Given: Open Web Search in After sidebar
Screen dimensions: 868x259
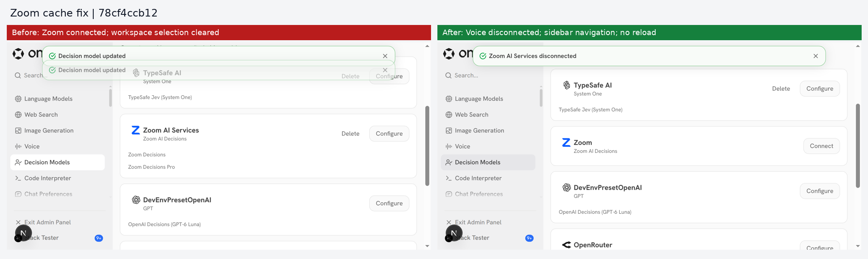Looking at the screenshot, I should (x=488, y=115).
